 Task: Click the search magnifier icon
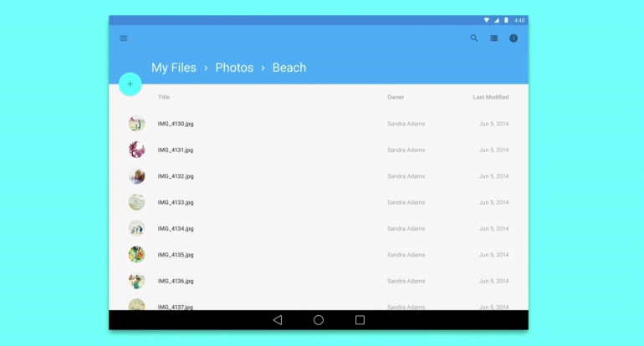474,38
